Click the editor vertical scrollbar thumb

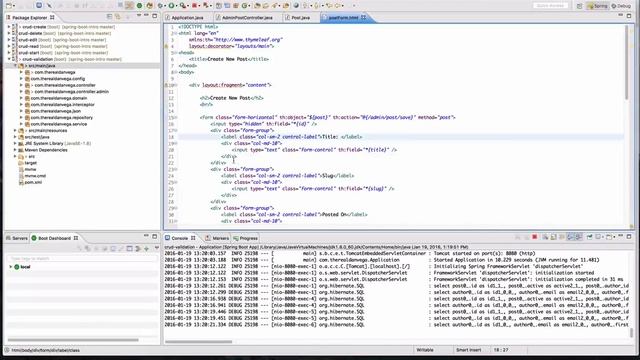[x=627, y=61]
